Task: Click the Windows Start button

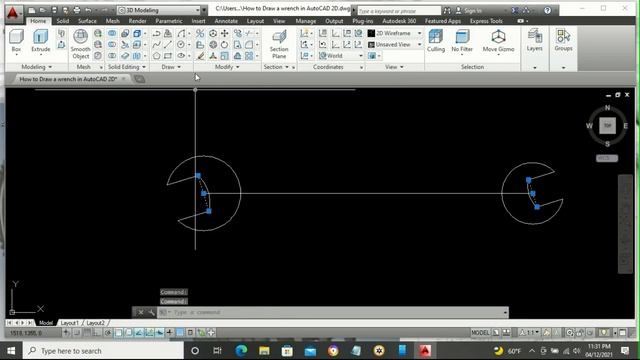Action: [x=11, y=351]
